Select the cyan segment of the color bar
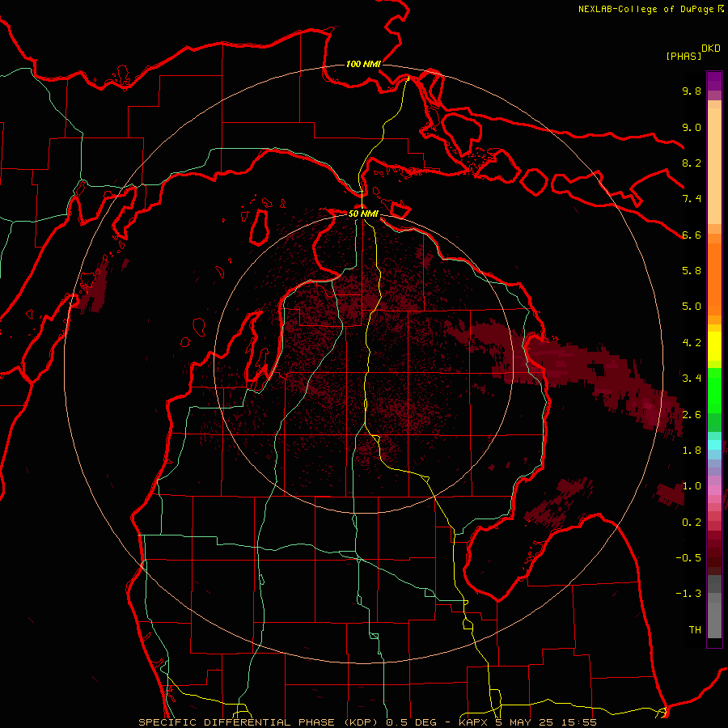This screenshot has height=728, width=728. click(x=714, y=445)
